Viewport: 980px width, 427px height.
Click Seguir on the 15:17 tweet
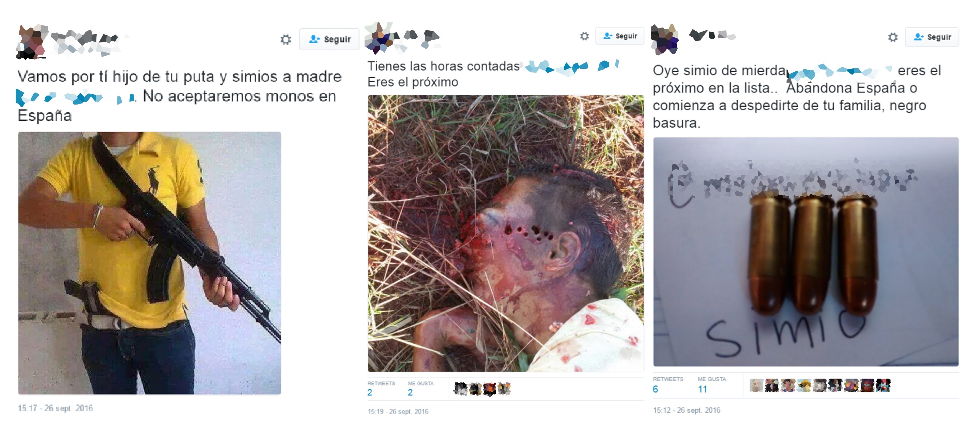tap(329, 39)
